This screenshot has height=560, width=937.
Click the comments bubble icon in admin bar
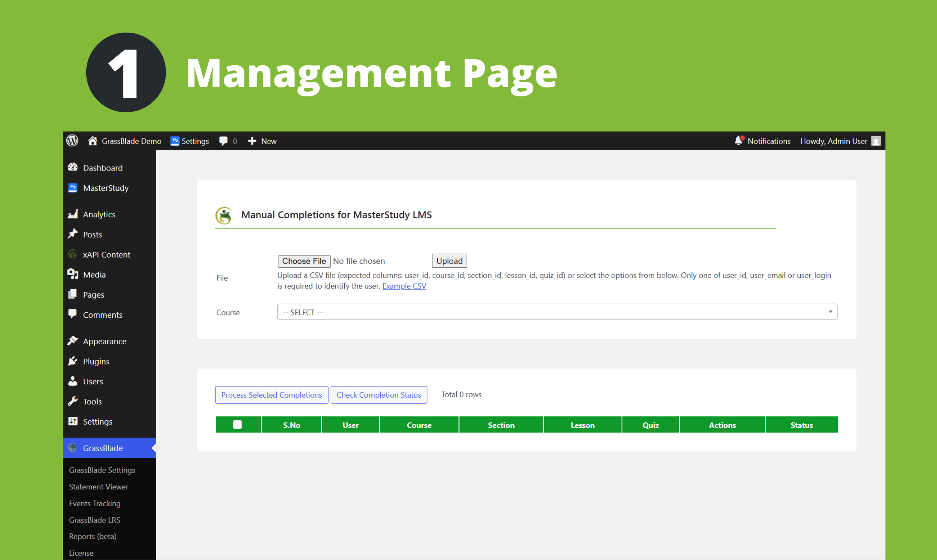pos(223,141)
